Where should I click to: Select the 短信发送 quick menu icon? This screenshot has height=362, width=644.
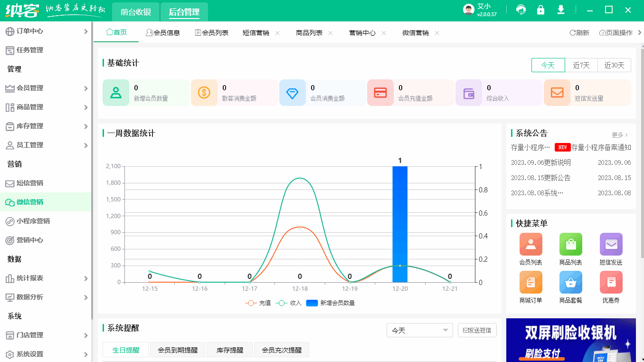(611, 244)
